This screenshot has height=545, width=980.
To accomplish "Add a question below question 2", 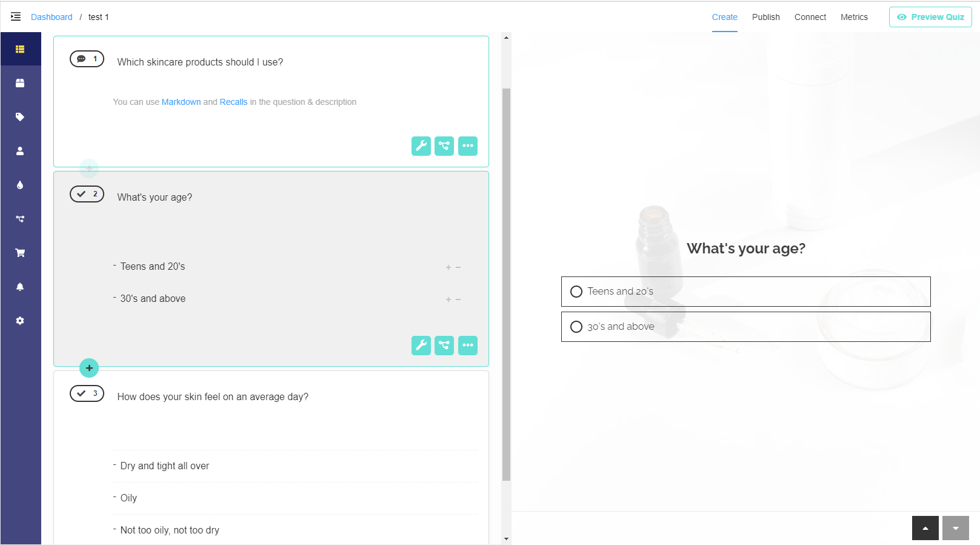I will point(89,368).
